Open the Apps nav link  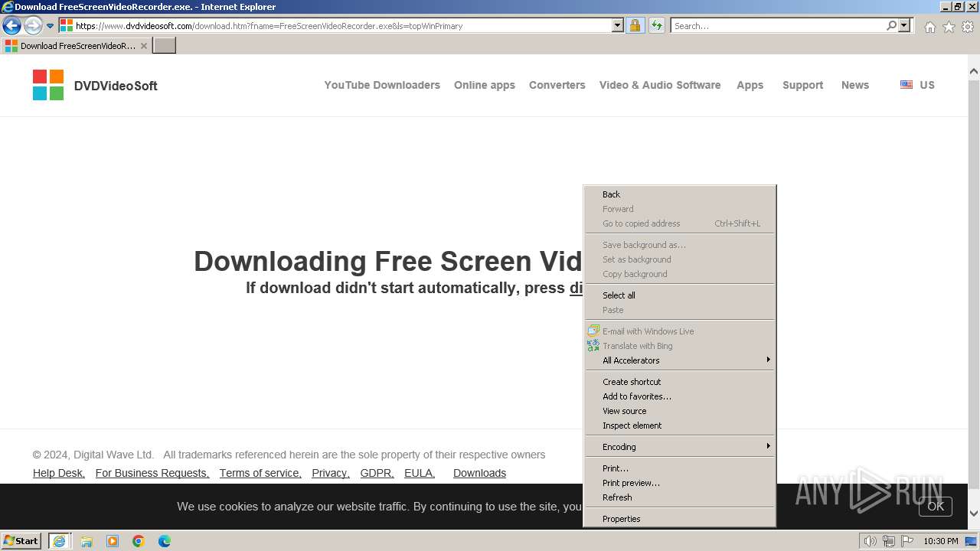[x=750, y=85]
